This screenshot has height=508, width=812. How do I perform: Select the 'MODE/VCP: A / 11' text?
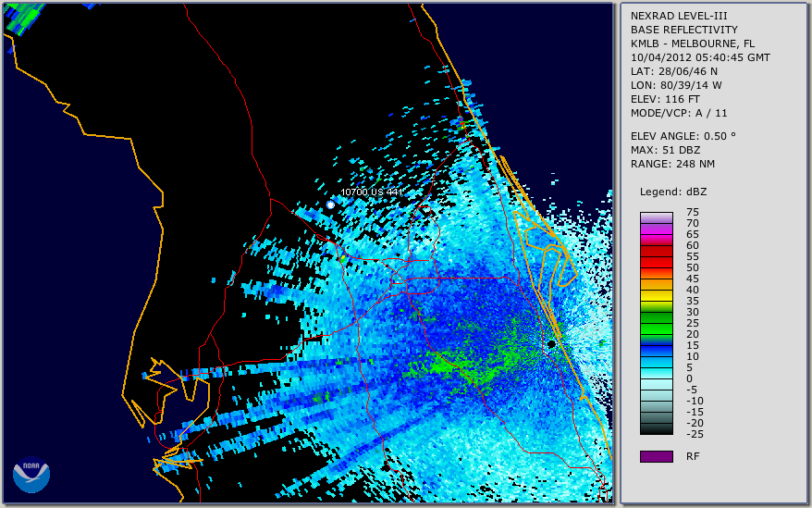[x=679, y=113]
